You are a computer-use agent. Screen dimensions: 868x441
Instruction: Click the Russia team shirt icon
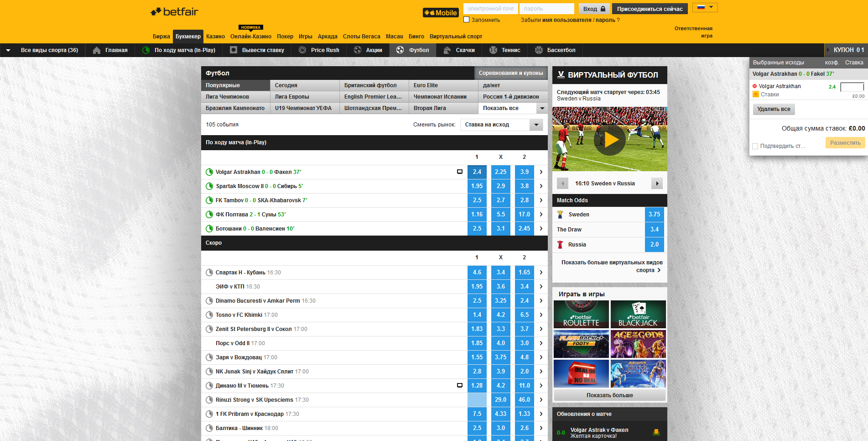(x=561, y=245)
